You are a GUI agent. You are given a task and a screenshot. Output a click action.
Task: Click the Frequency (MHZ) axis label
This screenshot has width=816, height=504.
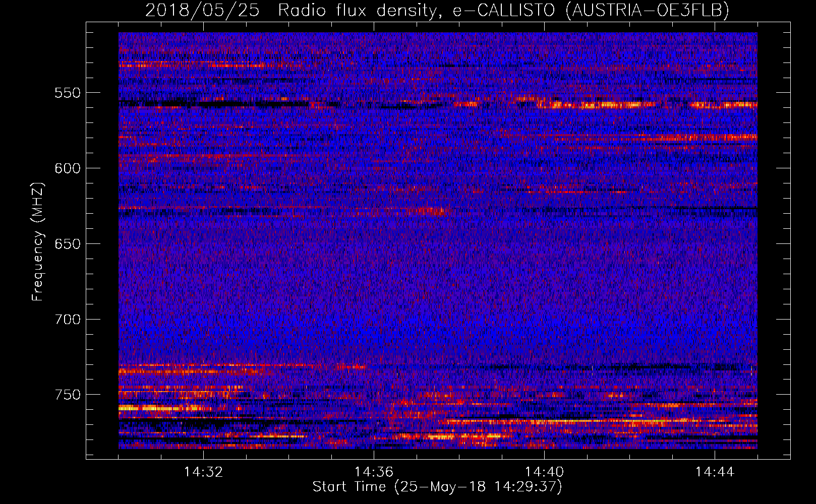point(38,242)
